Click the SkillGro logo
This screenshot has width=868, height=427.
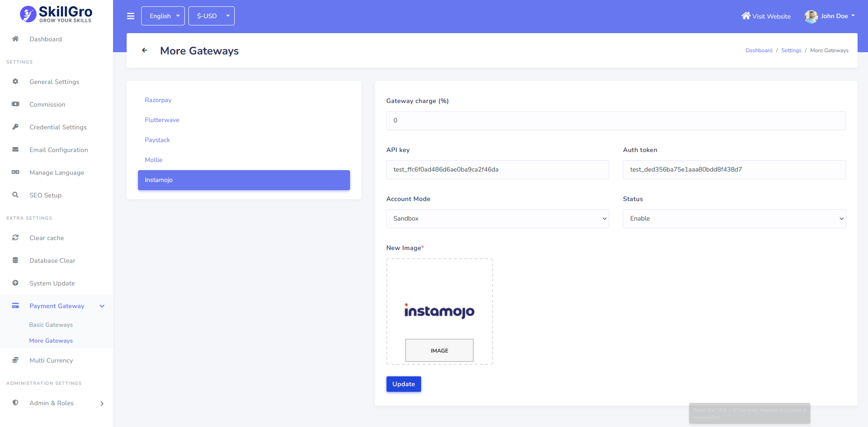(56, 14)
